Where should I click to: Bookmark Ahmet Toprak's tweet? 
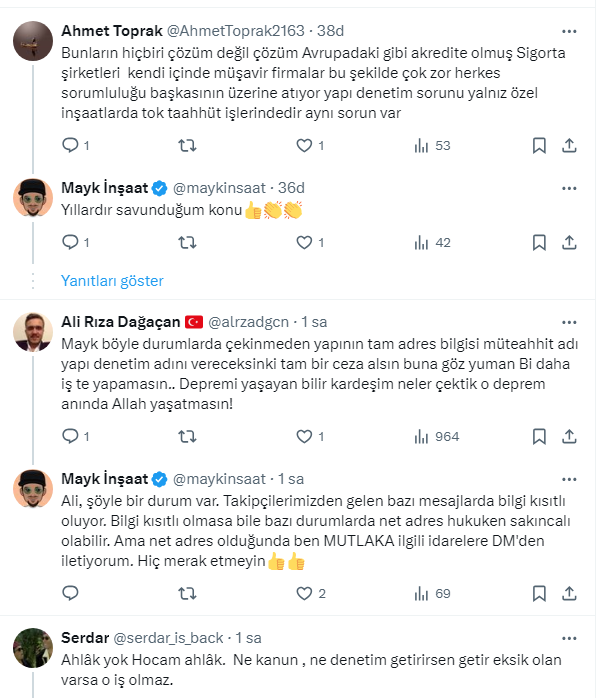(539, 146)
